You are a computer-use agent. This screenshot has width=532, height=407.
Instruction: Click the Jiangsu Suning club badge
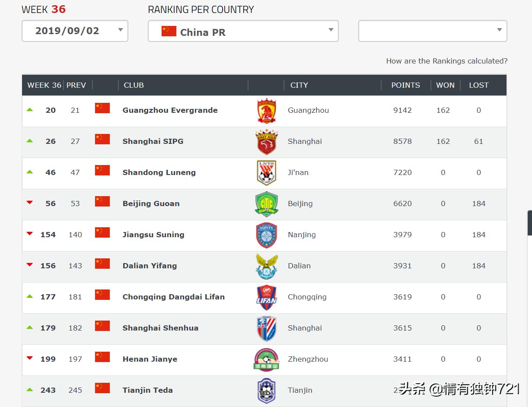click(x=266, y=235)
